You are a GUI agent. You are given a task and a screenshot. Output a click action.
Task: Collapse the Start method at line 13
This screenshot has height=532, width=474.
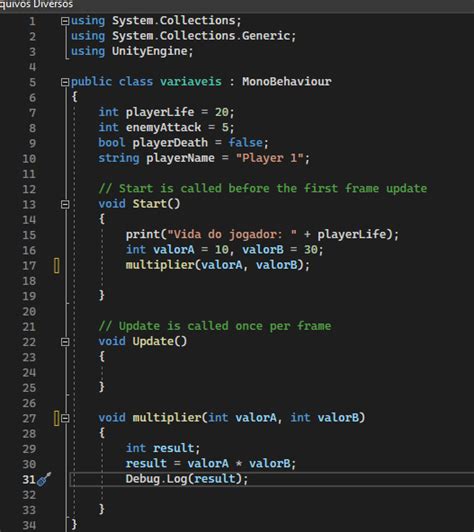pyautogui.click(x=65, y=204)
